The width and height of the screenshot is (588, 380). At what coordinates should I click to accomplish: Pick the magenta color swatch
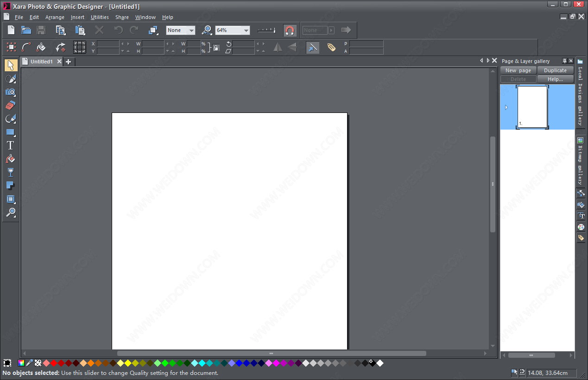point(276,363)
